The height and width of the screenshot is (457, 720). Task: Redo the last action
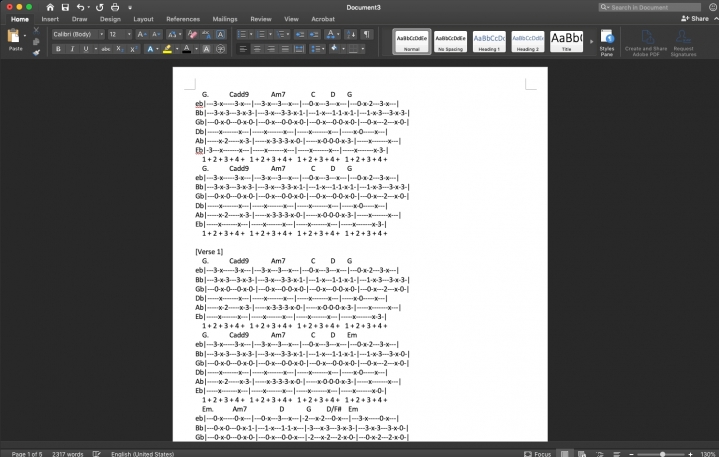[x=100, y=7]
